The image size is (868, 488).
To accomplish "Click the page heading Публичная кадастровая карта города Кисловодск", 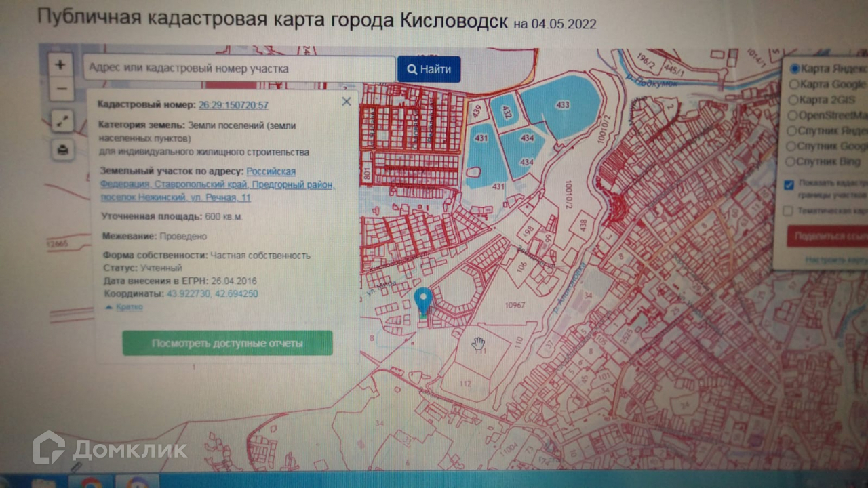I will click(272, 18).
